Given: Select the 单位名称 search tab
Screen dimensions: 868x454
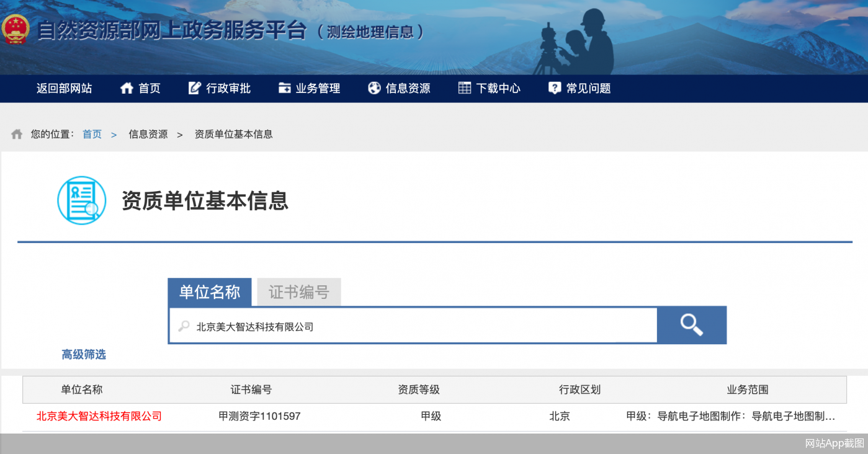Looking at the screenshot, I should pyautogui.click(x=210, y=292).
